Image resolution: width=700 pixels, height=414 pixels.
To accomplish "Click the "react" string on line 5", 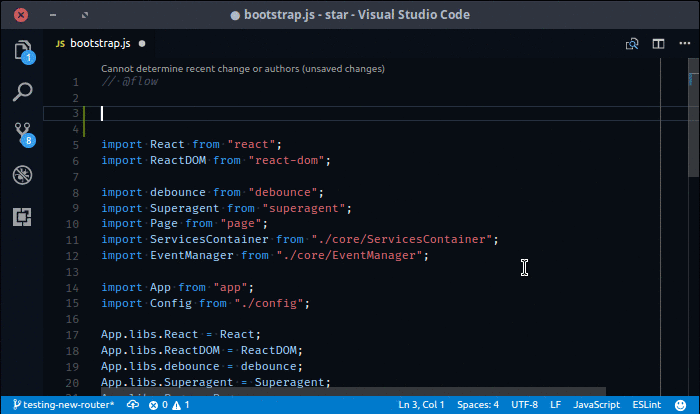I will tap(251, 144).
